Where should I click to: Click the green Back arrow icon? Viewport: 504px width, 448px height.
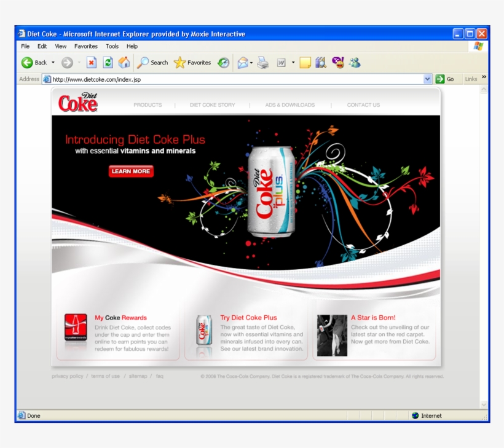[x=27, y=63]
